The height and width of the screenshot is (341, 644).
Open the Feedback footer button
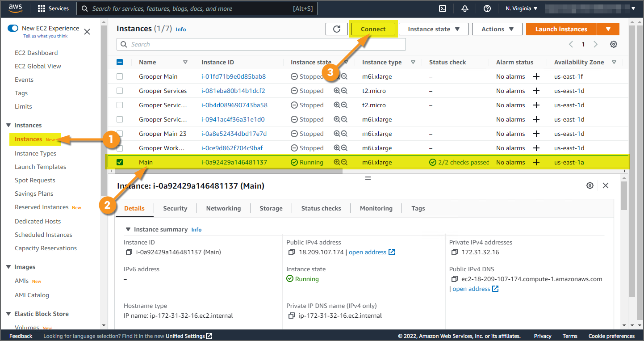point(21,336)
